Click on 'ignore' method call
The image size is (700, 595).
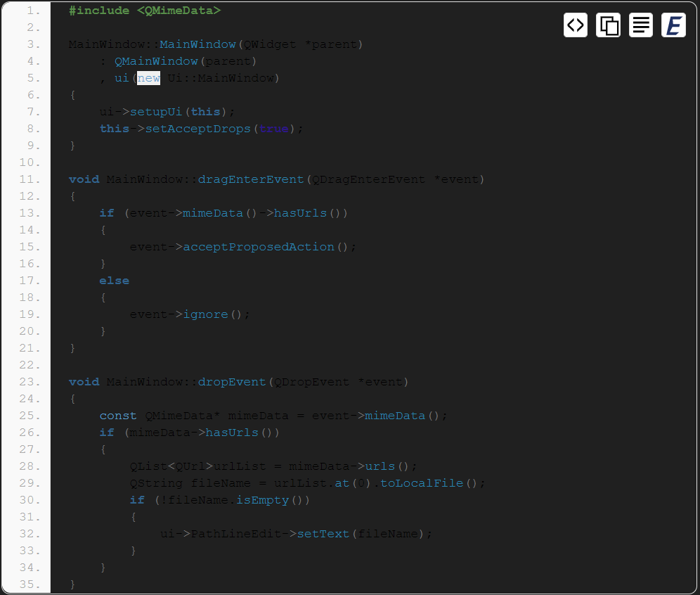pyautogui.click(x=205, y=314)
